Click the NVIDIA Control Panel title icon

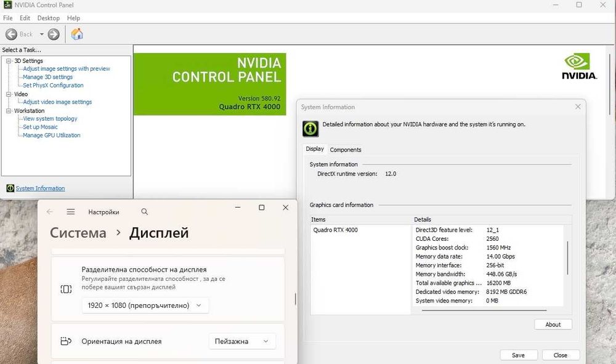pos(7,5)
